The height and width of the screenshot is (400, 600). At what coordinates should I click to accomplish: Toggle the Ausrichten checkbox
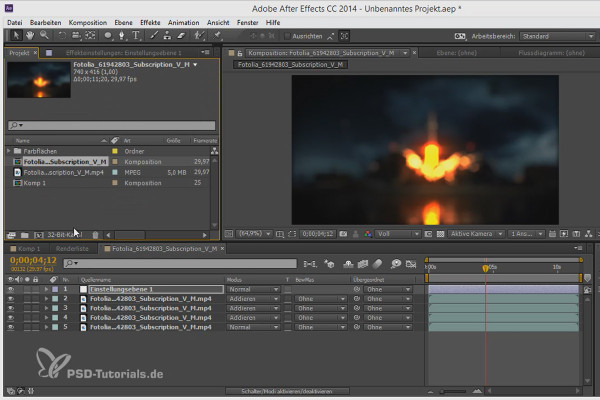[x=287, y=36]
